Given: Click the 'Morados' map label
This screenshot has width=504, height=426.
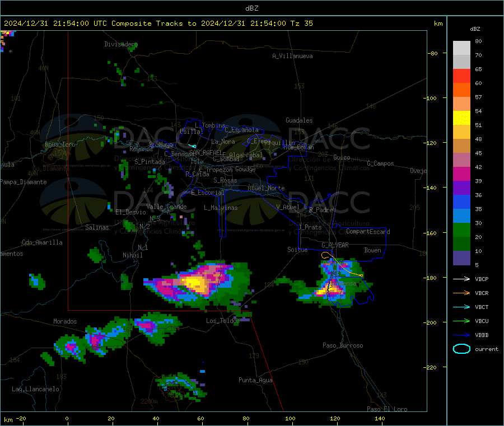Looking at the screenshot, I should pos(65,321).
